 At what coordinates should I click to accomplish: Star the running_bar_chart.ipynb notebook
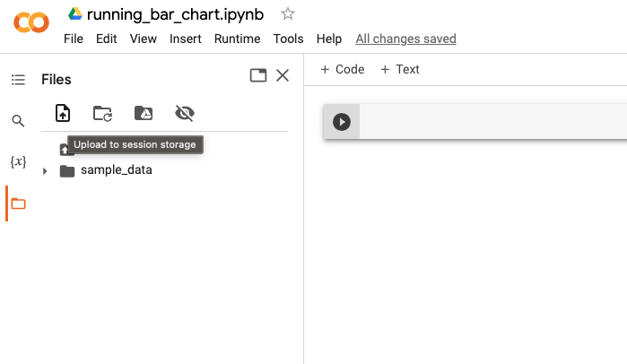pos(288,13)
